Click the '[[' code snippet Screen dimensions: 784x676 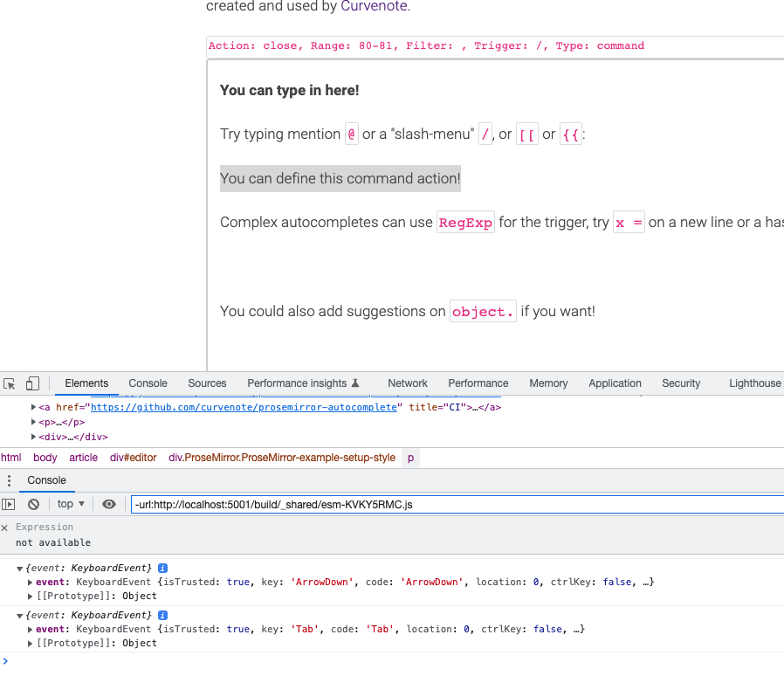pos(527,135)
